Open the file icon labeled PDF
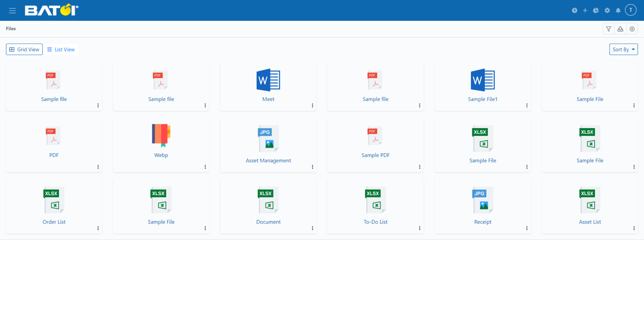This screenshot has width=644, height=325. [x=54, y=136]
